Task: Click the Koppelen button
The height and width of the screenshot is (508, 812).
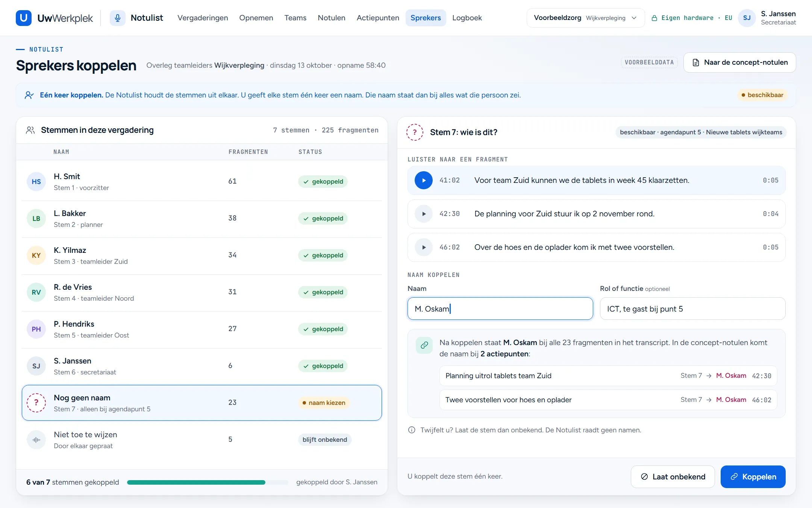Action: pos(753,477)
